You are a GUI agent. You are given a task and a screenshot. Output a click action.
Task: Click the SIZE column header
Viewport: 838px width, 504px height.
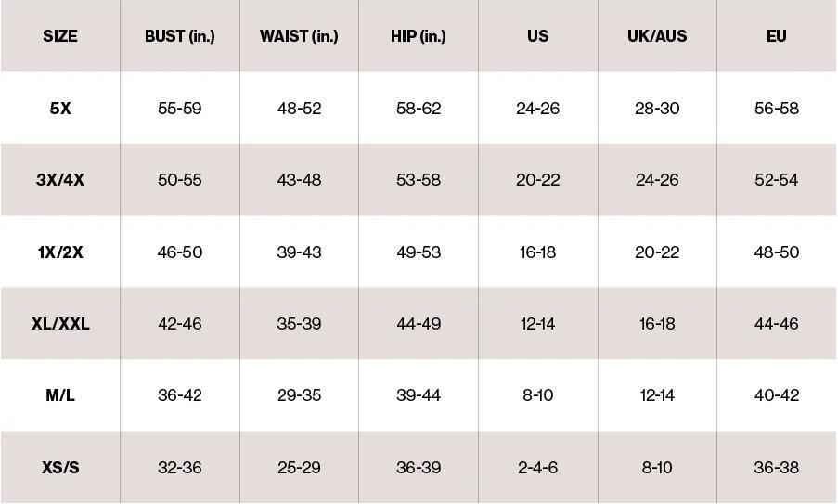pyautogui.click(x=60, y=36)
